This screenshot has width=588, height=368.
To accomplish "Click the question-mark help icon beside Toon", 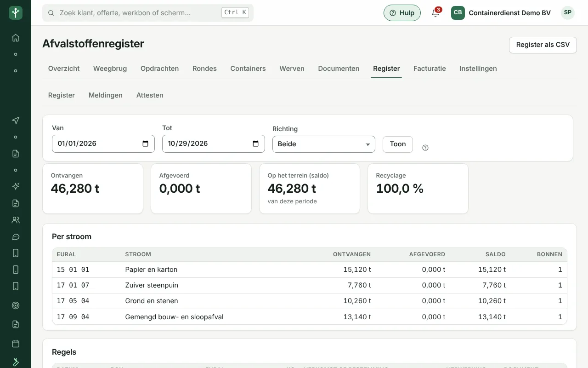I will (425, 148).
